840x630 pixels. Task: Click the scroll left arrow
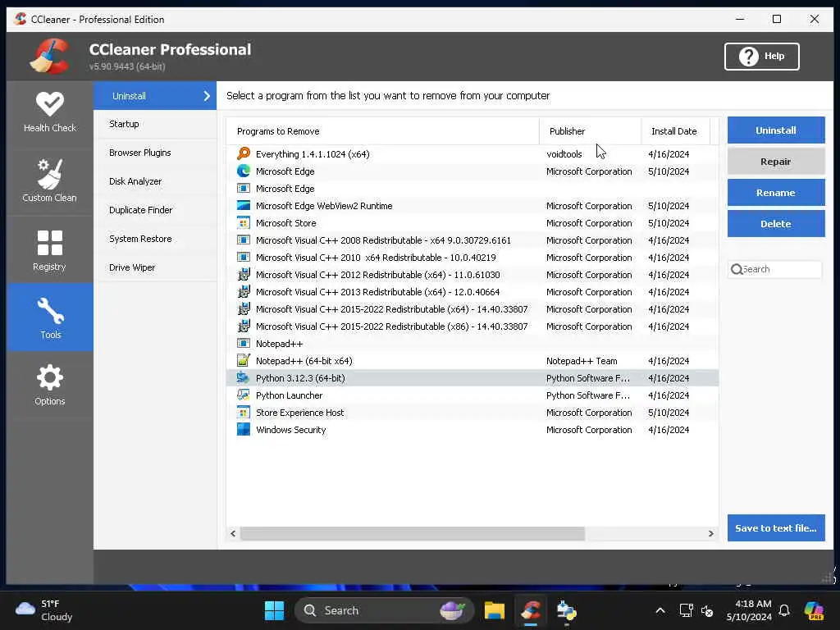pos(233,533)
